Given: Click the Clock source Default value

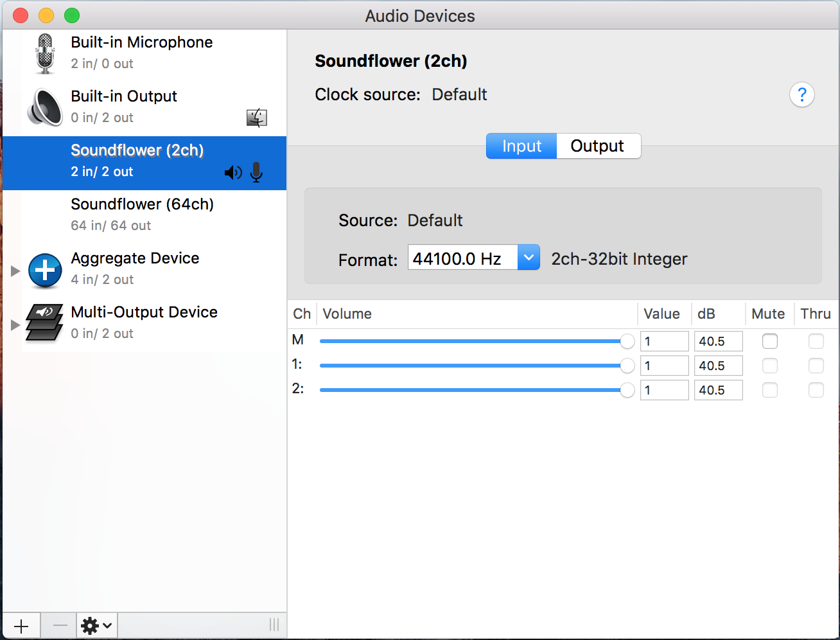Looking at the screenshot, I should click(x=459, y=94).
